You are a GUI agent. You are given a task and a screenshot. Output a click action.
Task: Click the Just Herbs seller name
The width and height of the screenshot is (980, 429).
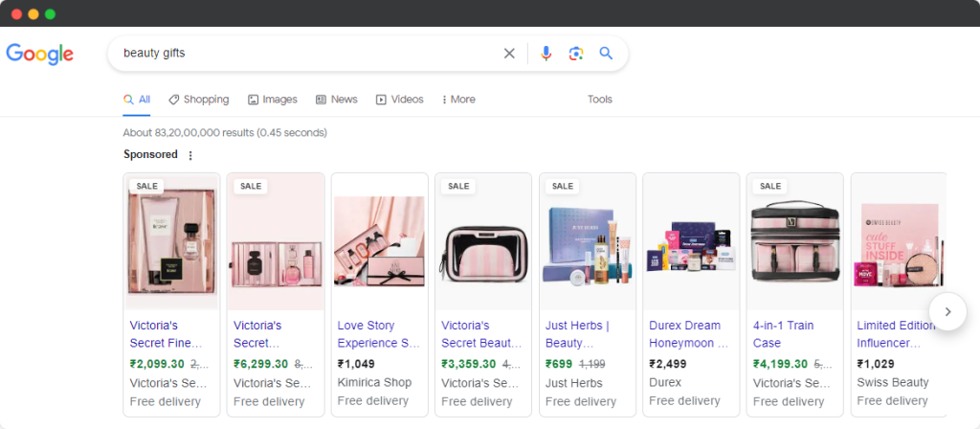pyautogui.click(x=574, y=383)
